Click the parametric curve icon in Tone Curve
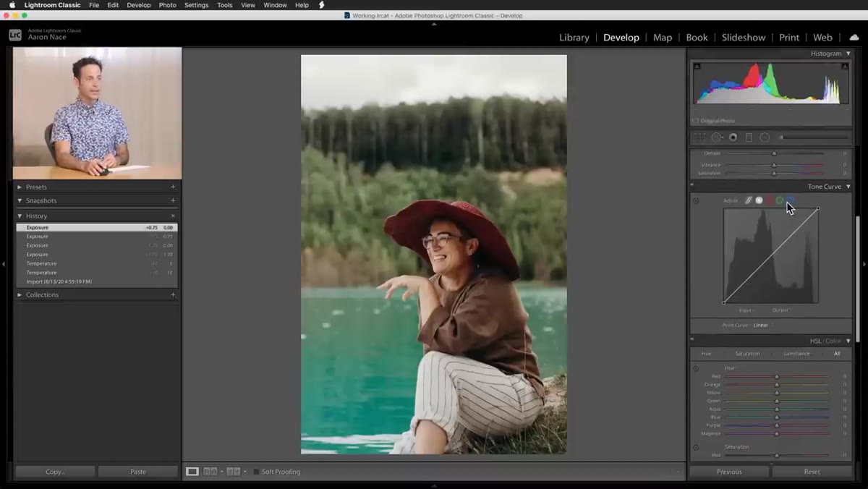This screenshot has width=868, height=489. pos(749,200)
